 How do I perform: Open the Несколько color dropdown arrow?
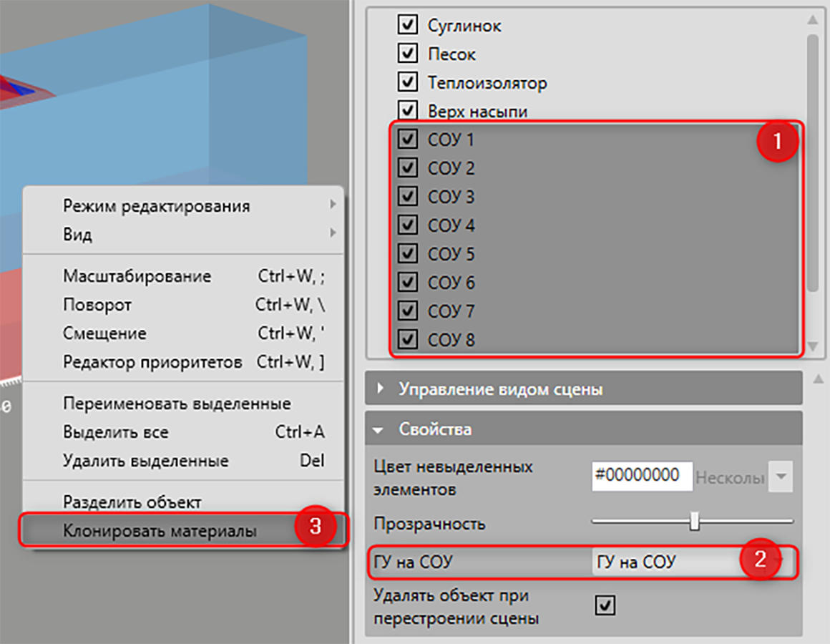781,477
